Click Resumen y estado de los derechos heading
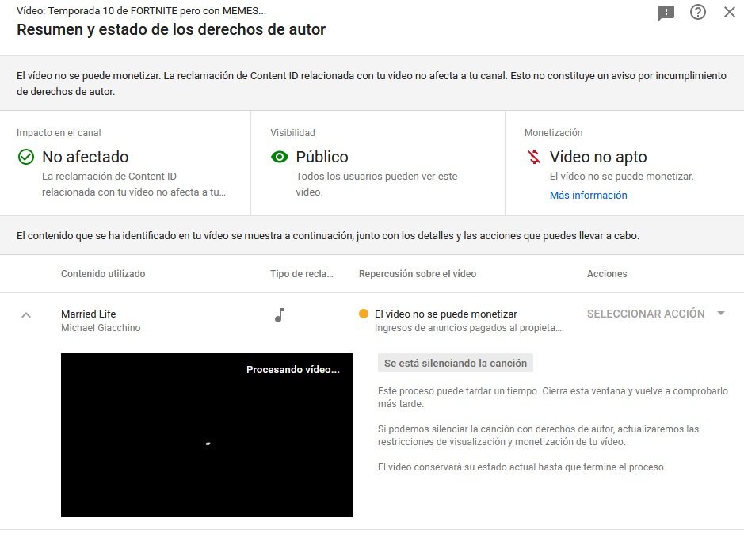Screen dimensions: 744x560 pyautogui.click(x=171, y=29)
